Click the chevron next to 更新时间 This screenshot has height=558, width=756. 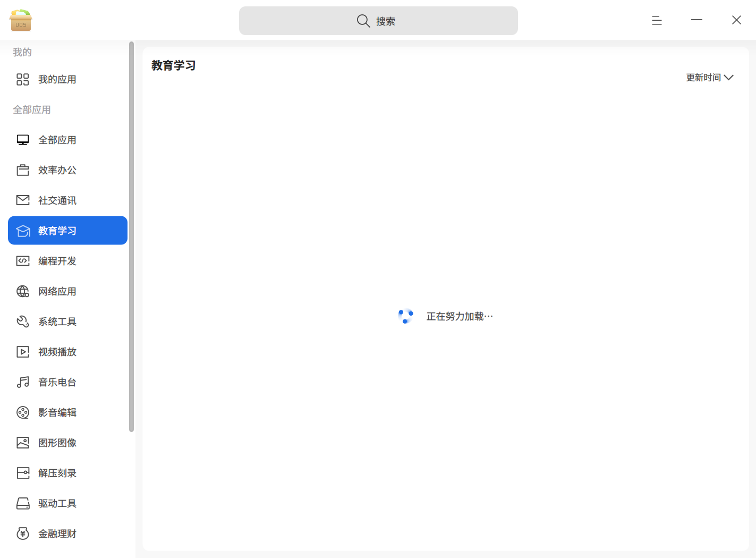(729, 78)
